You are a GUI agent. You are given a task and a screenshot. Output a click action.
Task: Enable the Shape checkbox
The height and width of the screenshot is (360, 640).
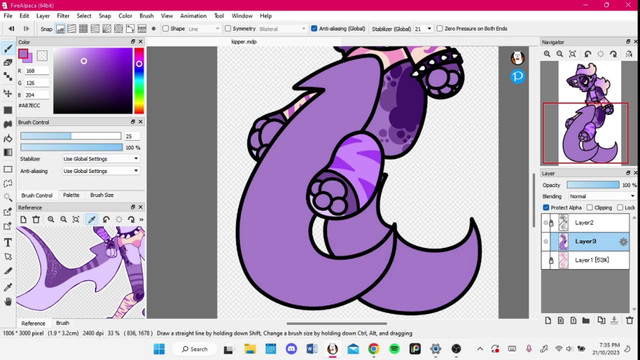coord(166,29)
